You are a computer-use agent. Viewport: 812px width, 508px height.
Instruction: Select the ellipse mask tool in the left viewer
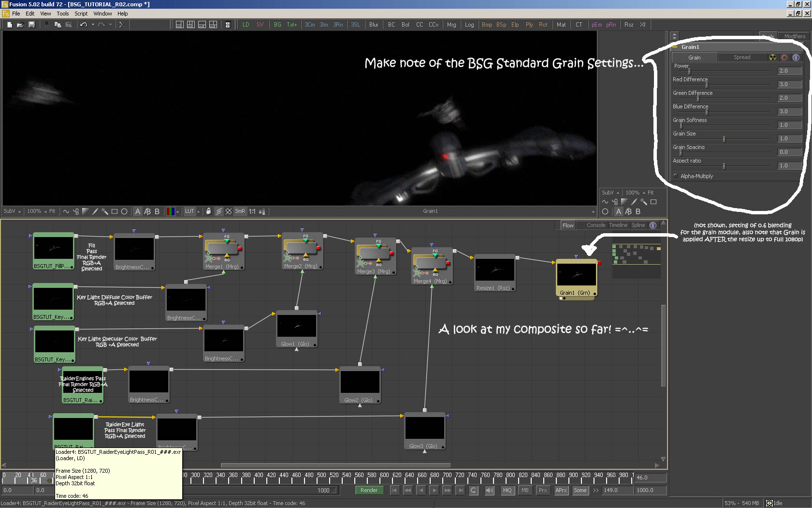124,211
